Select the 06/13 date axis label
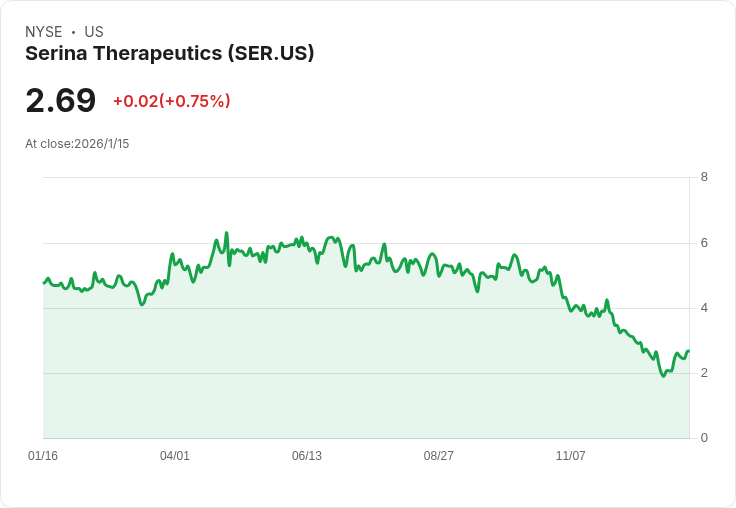Image resolution: width=736 pixels, height=508 pixels. tap(307, 455)
